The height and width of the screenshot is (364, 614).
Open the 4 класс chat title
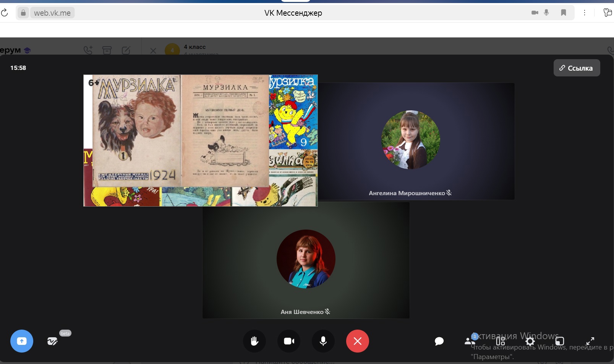[195, 47]
